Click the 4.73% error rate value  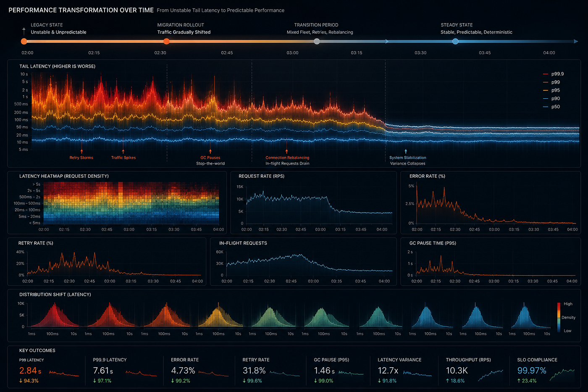tap(183, 371)
